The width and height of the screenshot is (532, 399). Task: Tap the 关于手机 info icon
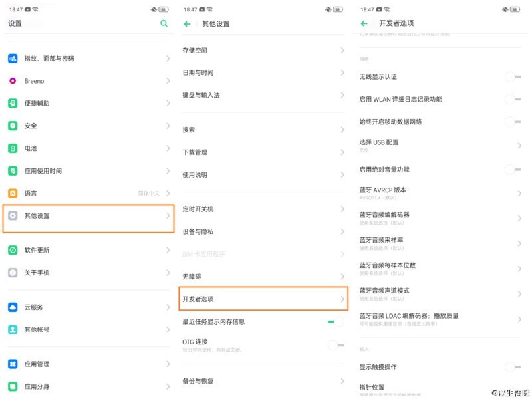point(13,273)
